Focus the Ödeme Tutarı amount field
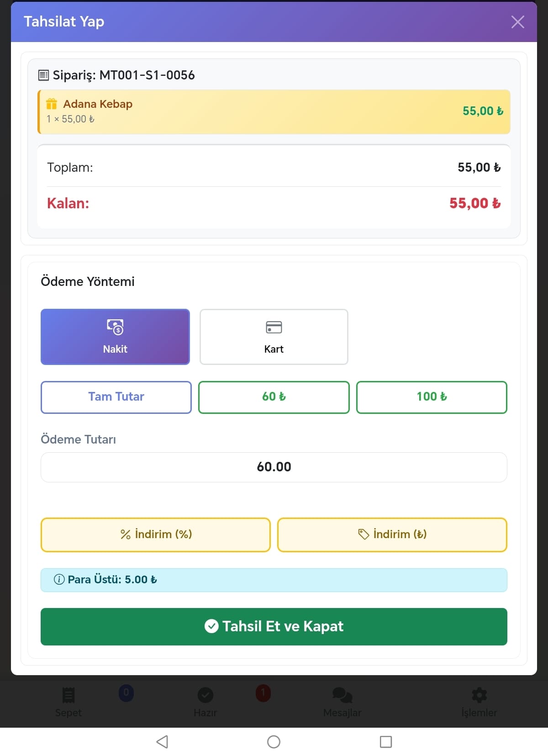Viewport: 548px width, 756px height. 274,467
